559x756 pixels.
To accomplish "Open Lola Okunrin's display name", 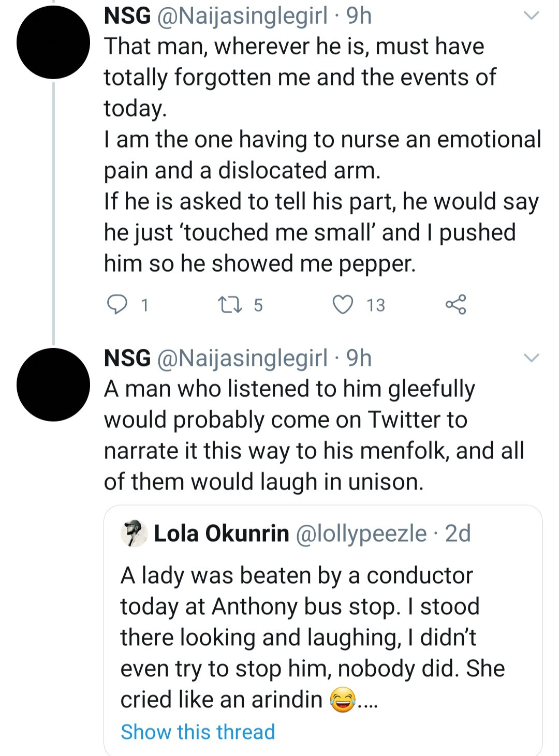I will (221, 533).
